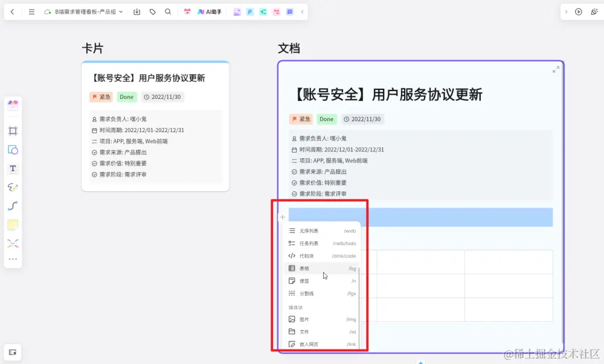Viewport: 604px width, 364px height.
Task: Pick the Sticky Note tool
Action: coord(13,225)
